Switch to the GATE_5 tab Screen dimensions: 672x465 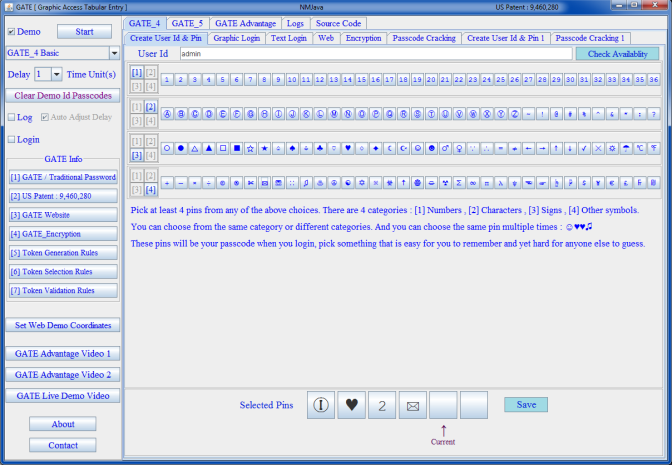coord(187,23)
